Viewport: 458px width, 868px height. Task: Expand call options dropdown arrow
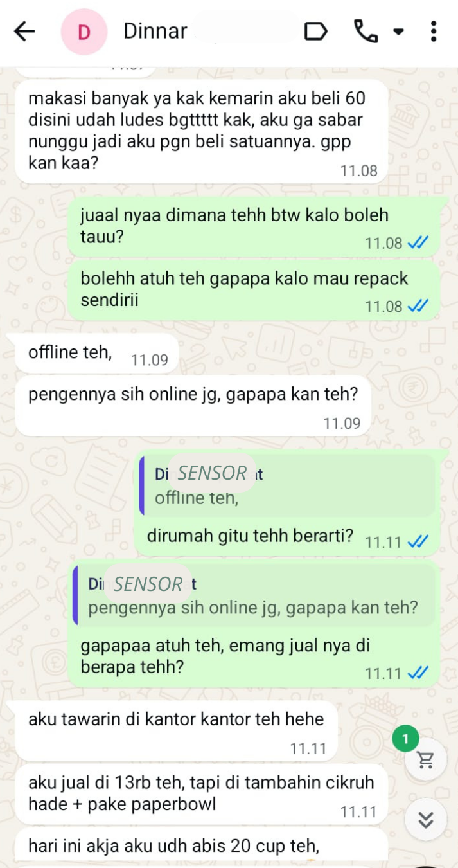pos(398,31)
